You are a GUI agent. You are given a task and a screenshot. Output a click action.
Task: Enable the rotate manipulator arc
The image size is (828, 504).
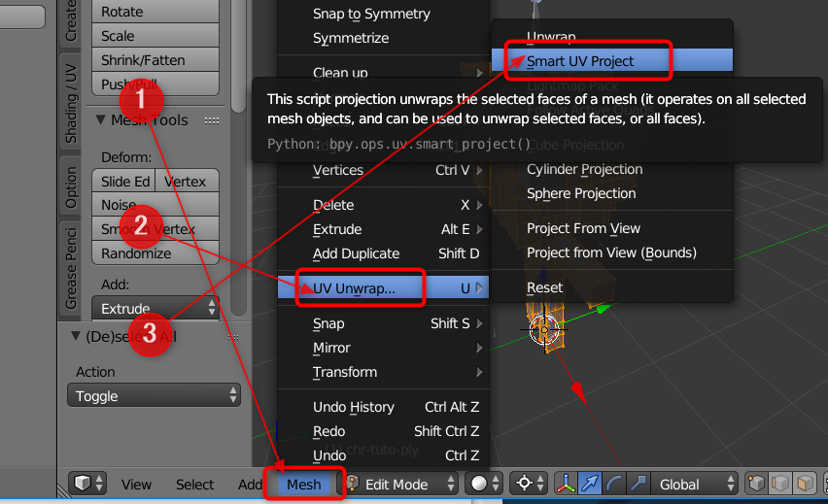613,483
